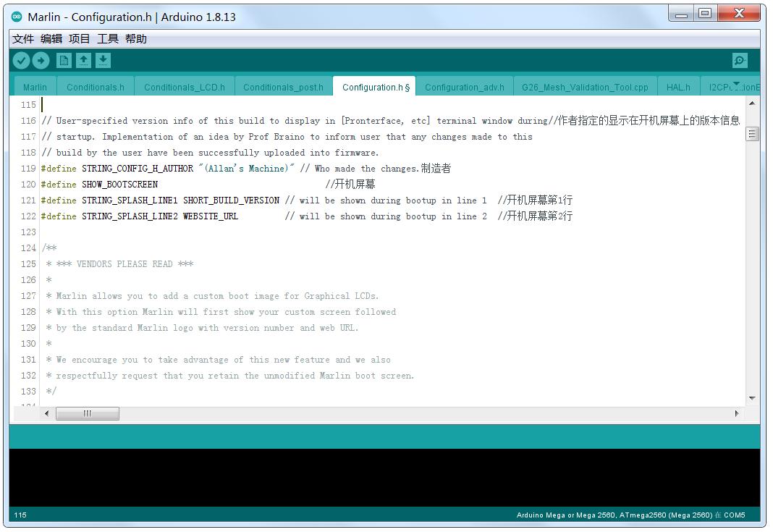Select the HAL.h tab

[x=678, y=85]
